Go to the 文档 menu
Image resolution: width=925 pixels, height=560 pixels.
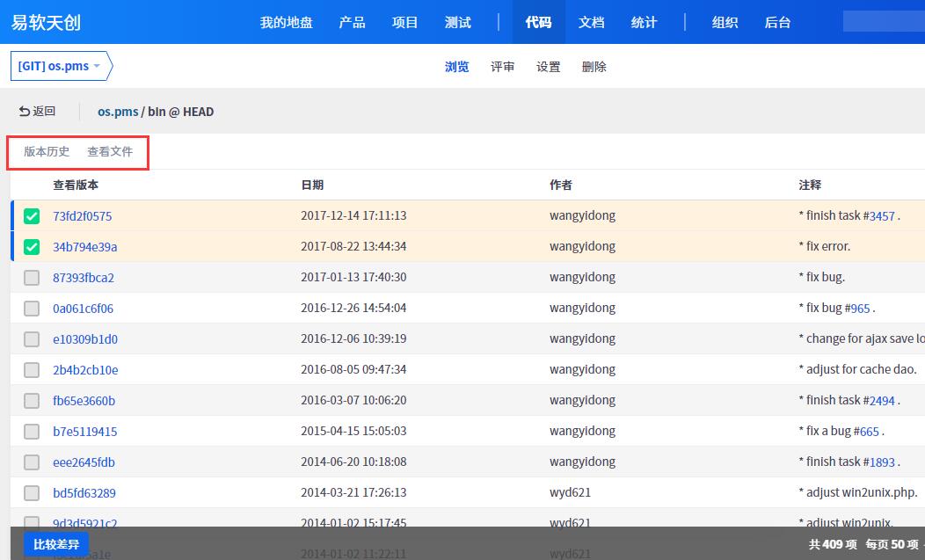591,22
